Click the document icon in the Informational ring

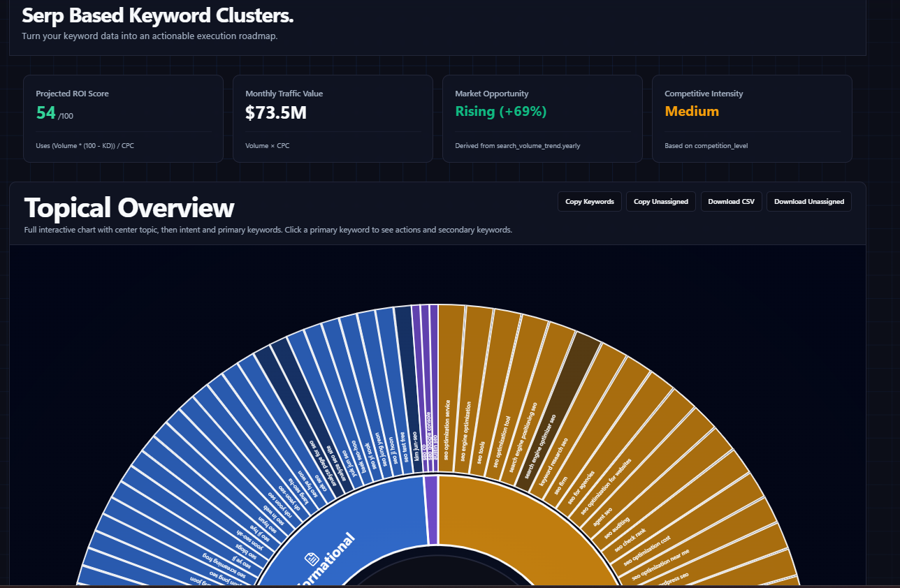[x=312, y=559]
